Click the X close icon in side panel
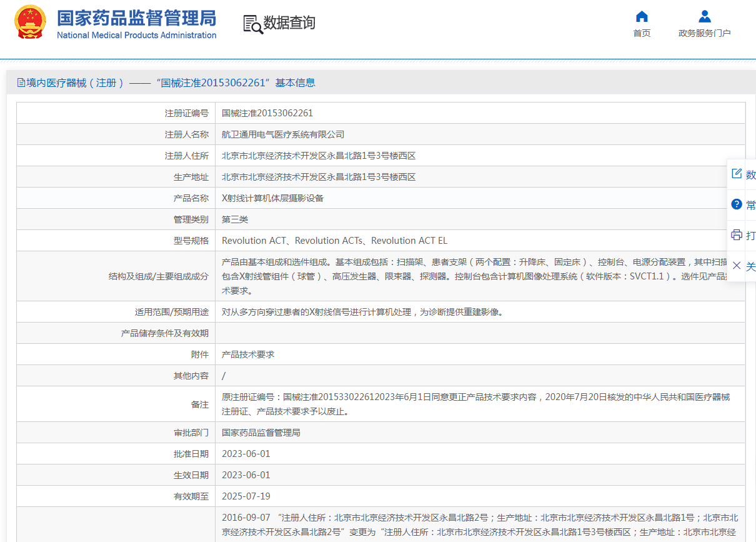Image resolution: width=756 pixels, height=542 pixels. (737, 266)
